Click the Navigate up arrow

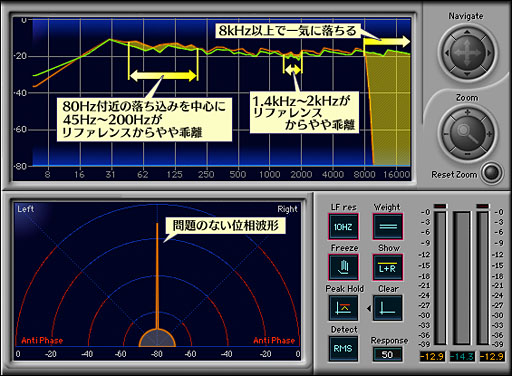[467, 32]
